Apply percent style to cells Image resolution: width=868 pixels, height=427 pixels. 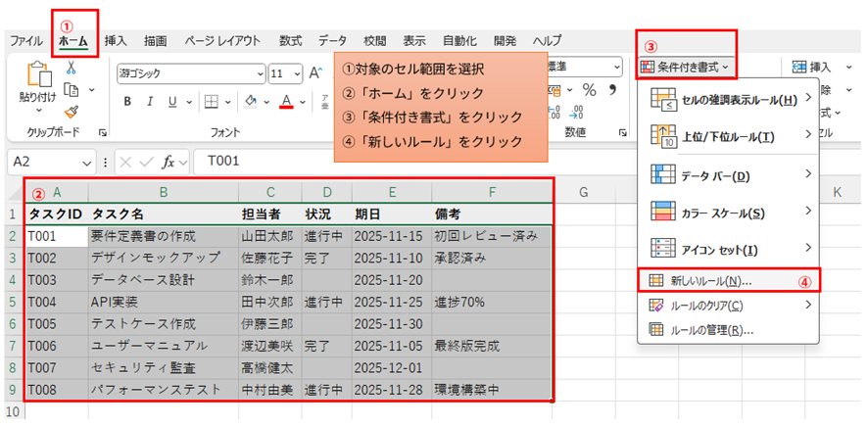(x=590, y=90)
